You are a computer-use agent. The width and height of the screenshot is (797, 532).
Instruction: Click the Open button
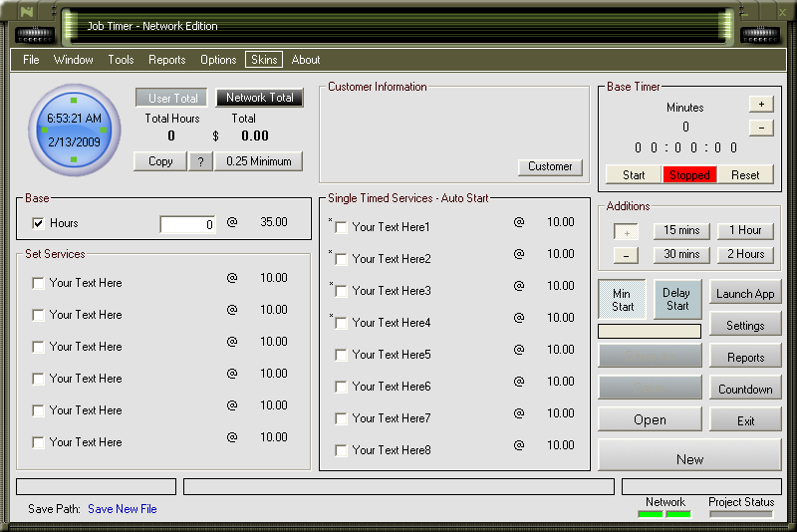(650, 419)
